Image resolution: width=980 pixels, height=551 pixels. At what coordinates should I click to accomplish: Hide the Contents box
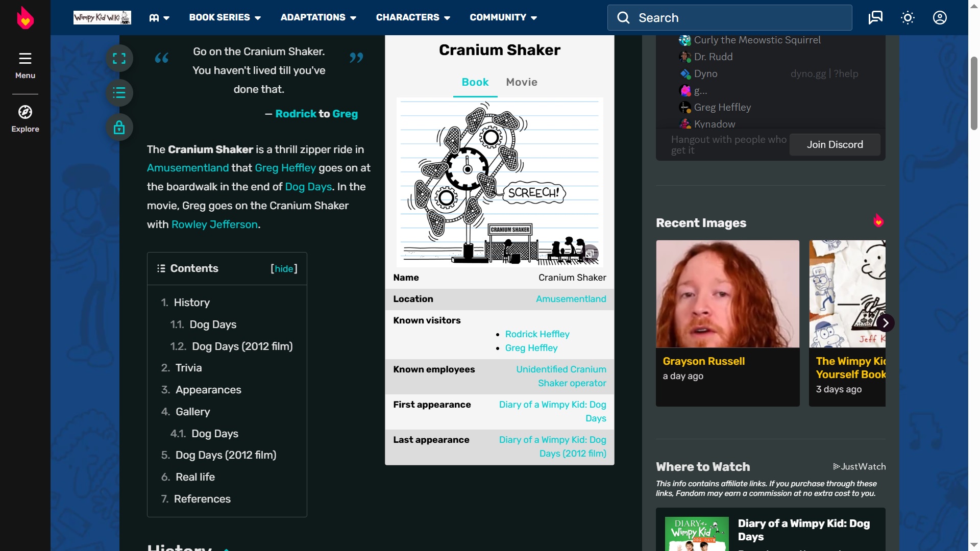(284, 269)
